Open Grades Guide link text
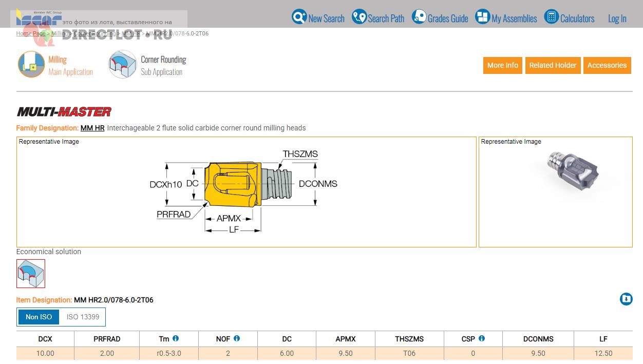This screenshot has height=364, width=643. point(448,18)
